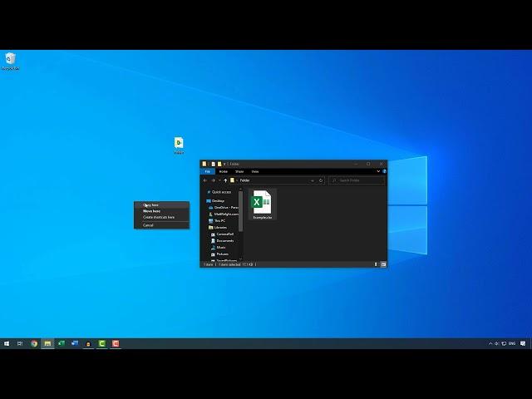
Task: Open the Action Center notifications
Action: point(523,343)
